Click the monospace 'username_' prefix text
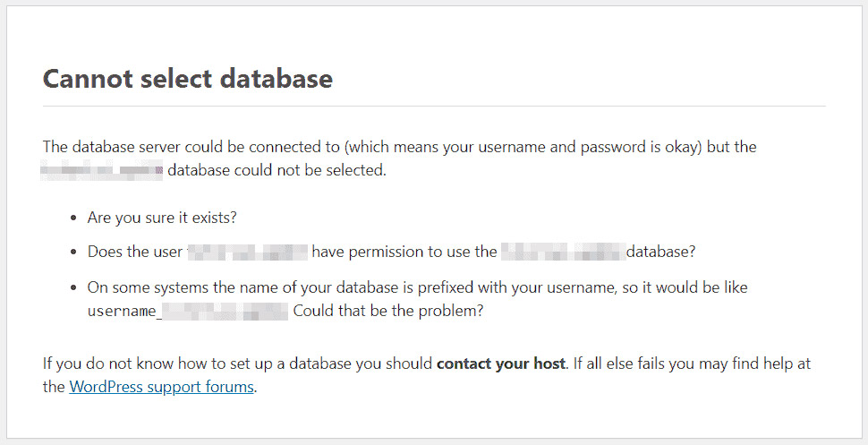Screen dimensions: 868x445 (124, 312)
